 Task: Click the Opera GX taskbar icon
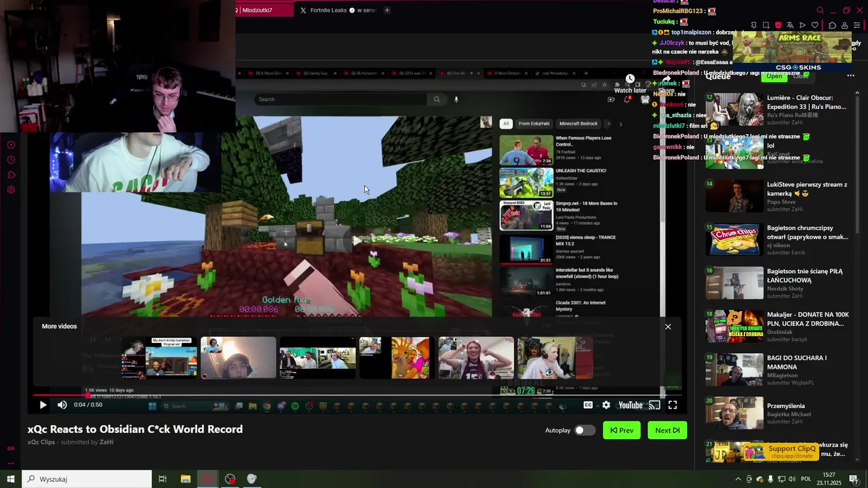[x=208, y=479]
